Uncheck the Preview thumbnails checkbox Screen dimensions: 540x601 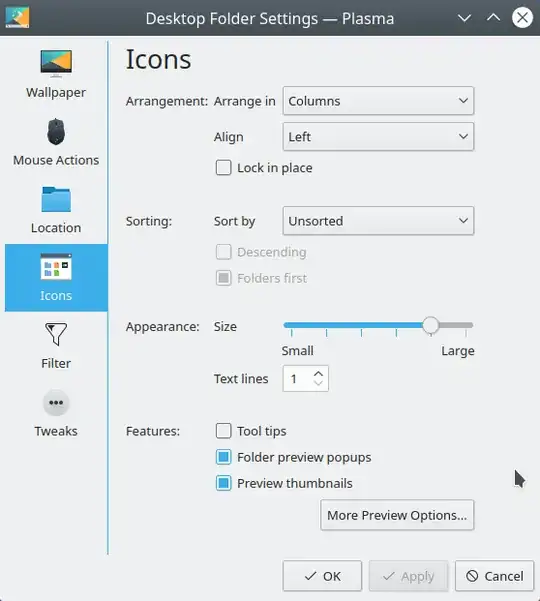(x=223, y=483)
